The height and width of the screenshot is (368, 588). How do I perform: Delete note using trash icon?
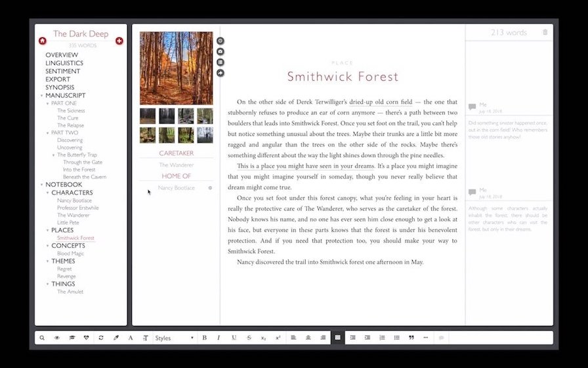coord(545,32)
